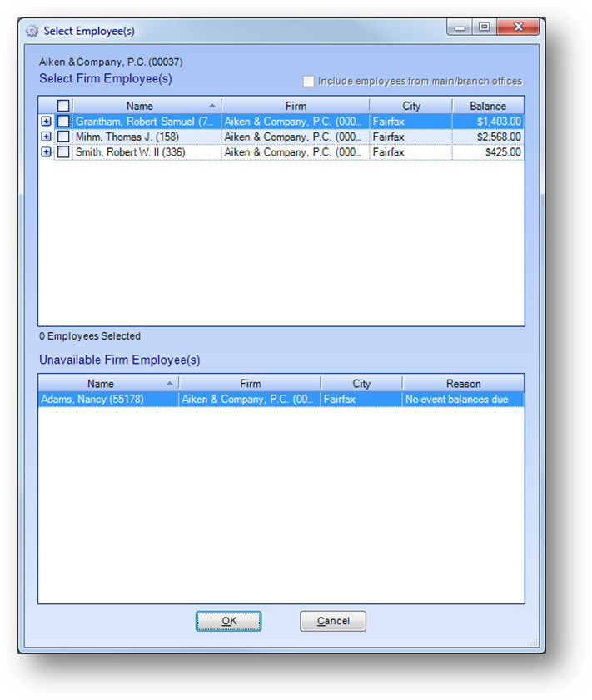
Task: Toggle the select-all checkbox in Name header
Action: (63, 106)
